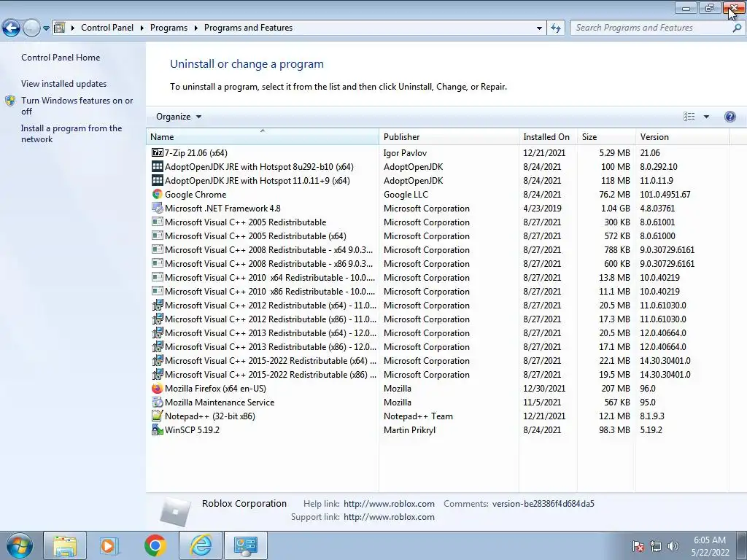The width and height of the screenshot is (747, 560).
Task: Click the 4/23/2019 installed date cell
Action: pyautogui.click(x=542, y=208)
